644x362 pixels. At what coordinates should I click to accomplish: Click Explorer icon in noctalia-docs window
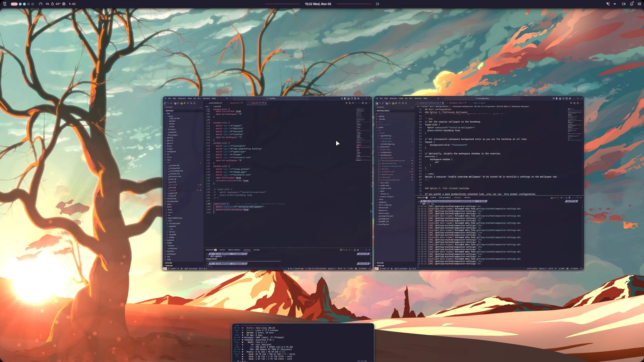pyautogui.click(x=377, y=103)
